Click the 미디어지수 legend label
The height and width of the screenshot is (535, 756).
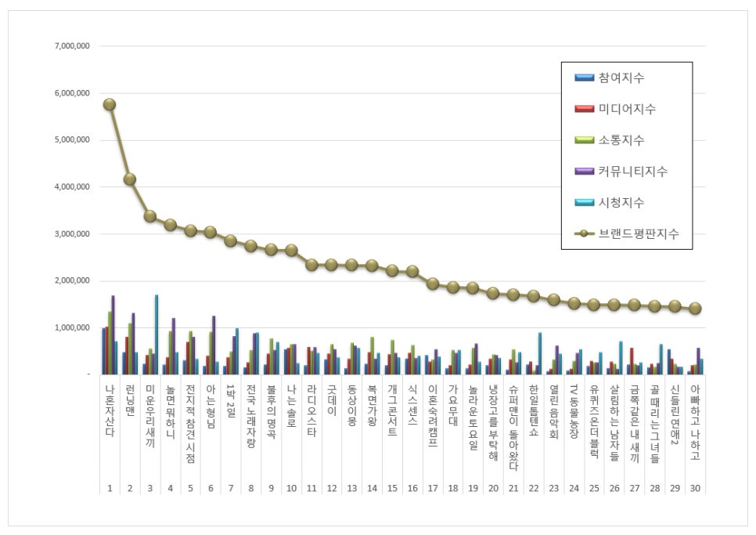coord(627,109)
